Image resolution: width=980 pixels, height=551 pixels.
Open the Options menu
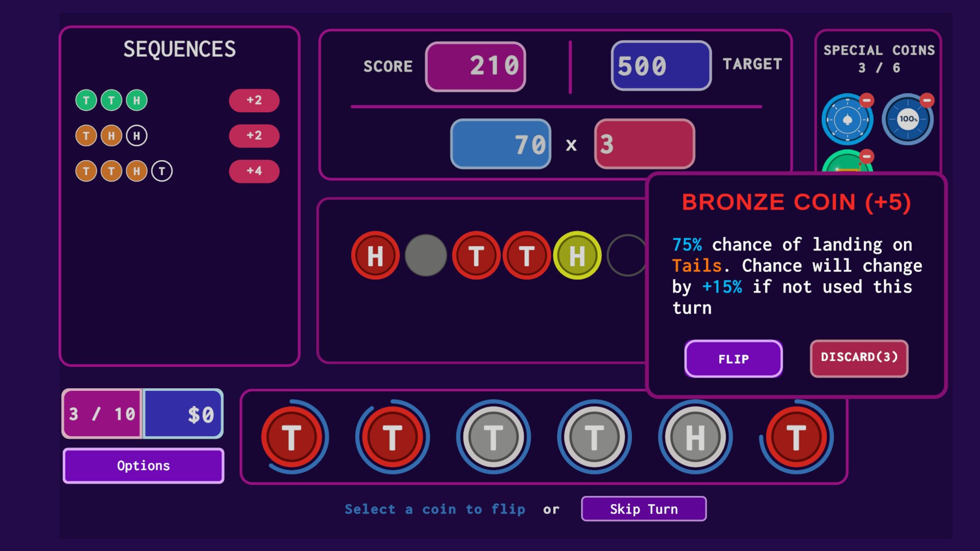pos(143,465)
